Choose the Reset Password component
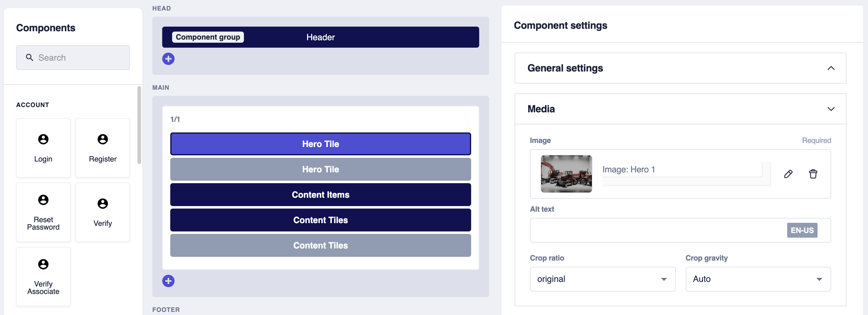Viewport: 868px width, 315px height. click(x=43, y=212)
